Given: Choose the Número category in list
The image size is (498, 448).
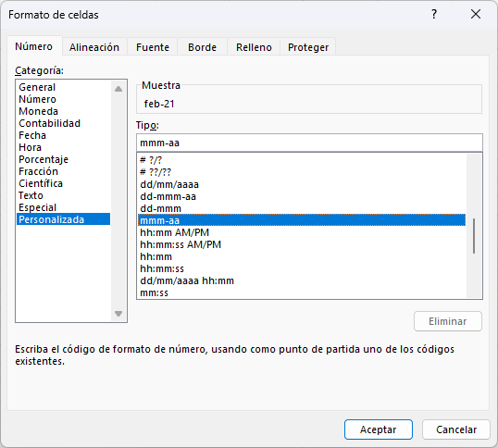Looking at the screenshot, I should pyautogui.click(x=63, y=99).
